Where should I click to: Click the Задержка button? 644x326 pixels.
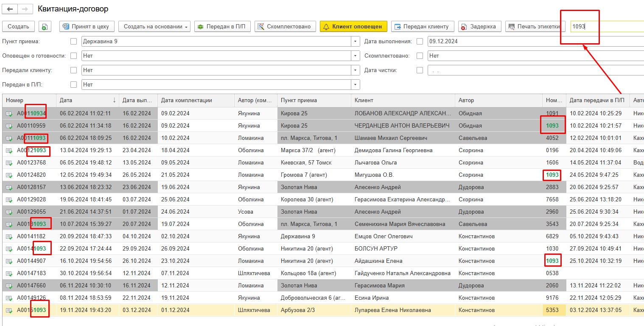point(480,26)
